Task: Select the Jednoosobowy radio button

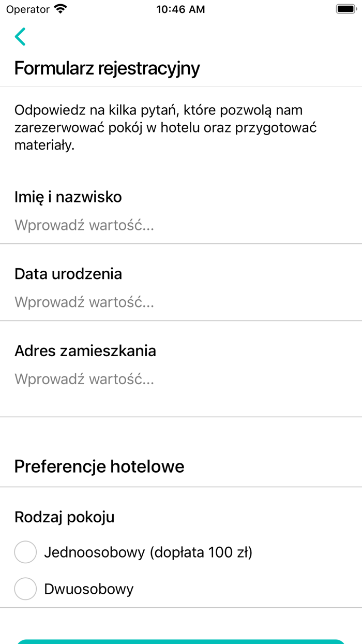Action: (25, 552)
